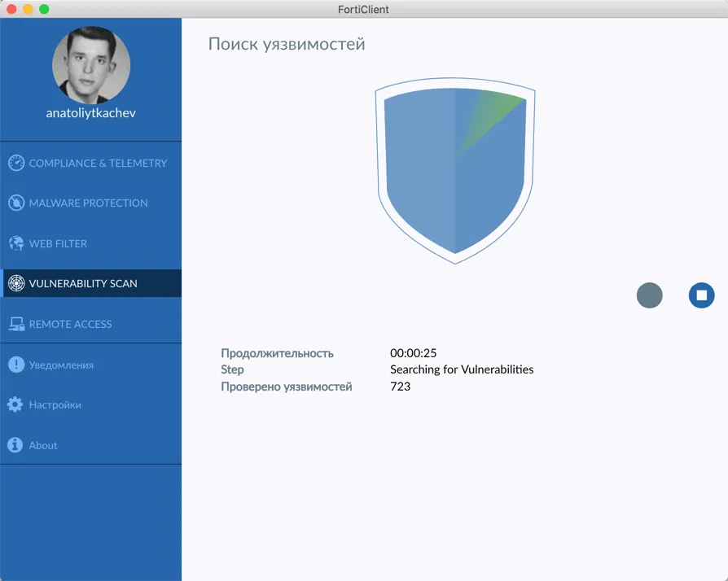
Task: Click the heading Поиск уязвимостей
Action: pyautogui.click(x=287, y=44)
